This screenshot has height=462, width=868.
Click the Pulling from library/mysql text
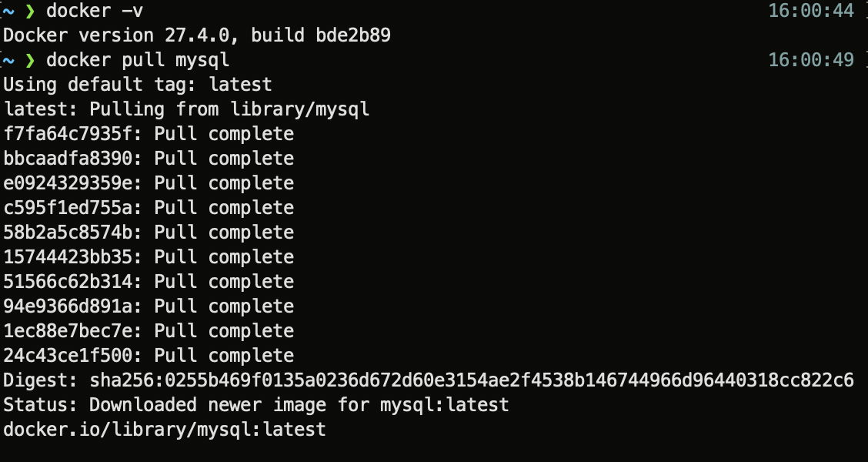coord(229,109)
